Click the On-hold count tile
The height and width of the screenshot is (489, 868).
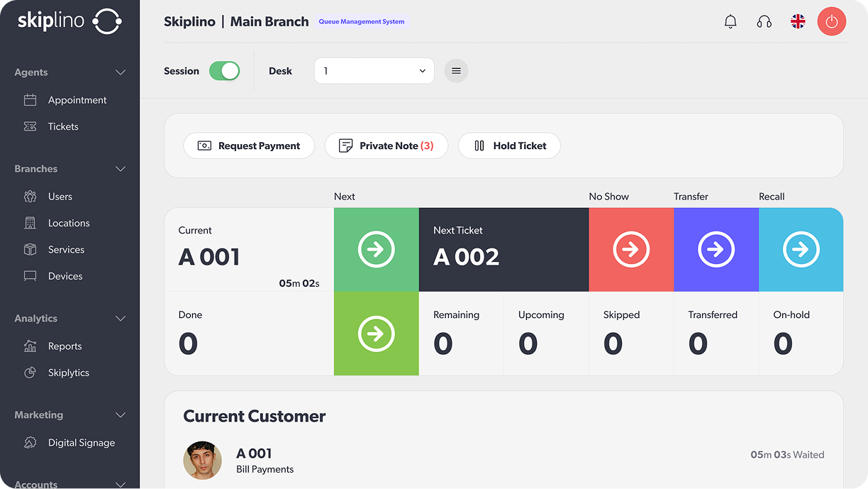point(801,334)
